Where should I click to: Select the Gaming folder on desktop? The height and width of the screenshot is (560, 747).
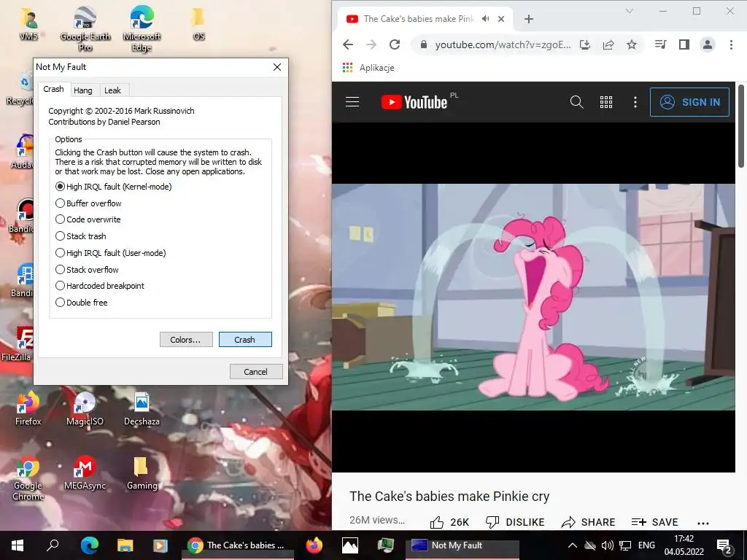point(142,473)
